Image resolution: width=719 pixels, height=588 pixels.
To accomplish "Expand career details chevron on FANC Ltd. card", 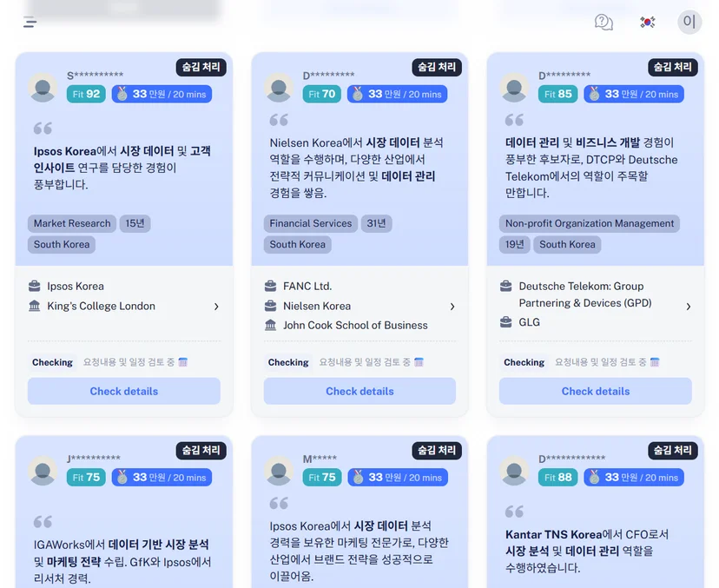I will (x=452, y=307).
